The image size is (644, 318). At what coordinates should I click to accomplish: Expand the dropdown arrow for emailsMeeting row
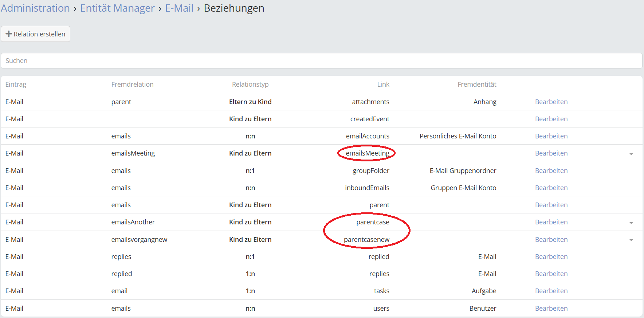(631, 154)
